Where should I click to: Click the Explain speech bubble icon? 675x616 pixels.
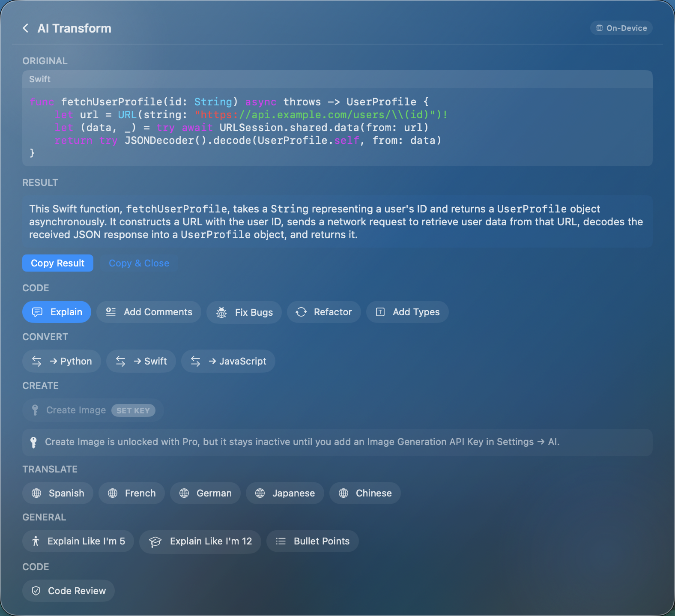(x=37, y=312)
